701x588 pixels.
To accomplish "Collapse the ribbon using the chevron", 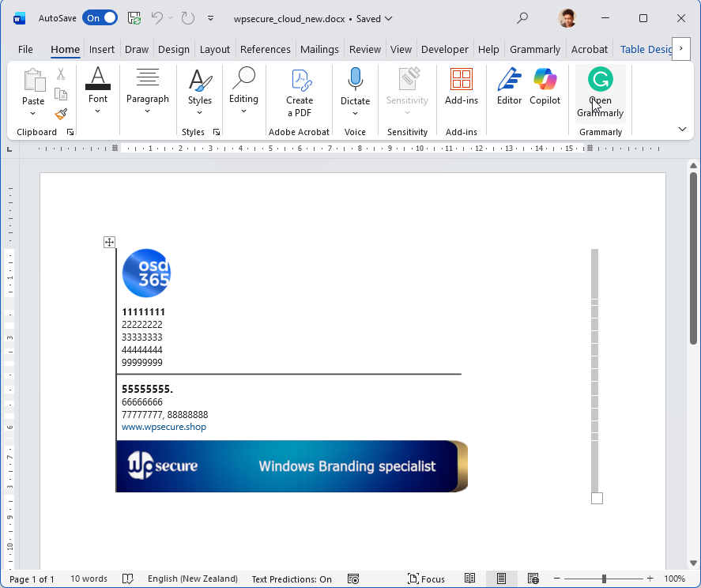I will (x=682, y=129).
